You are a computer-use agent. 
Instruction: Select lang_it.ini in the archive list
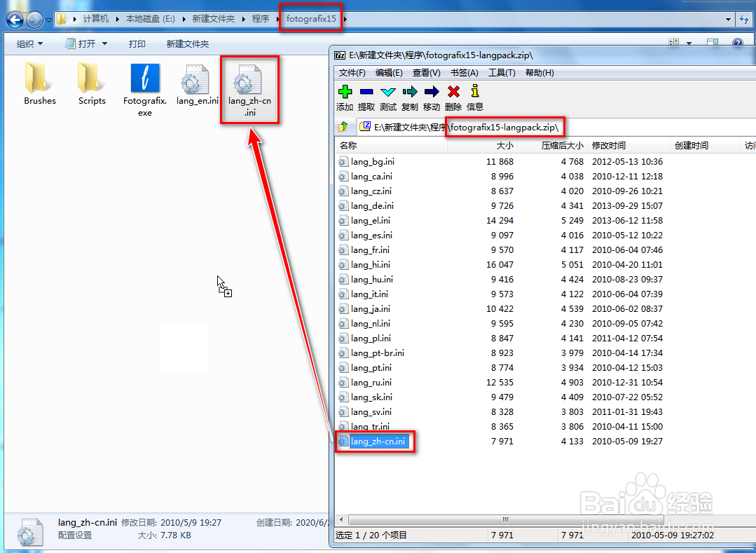(369, 294)
